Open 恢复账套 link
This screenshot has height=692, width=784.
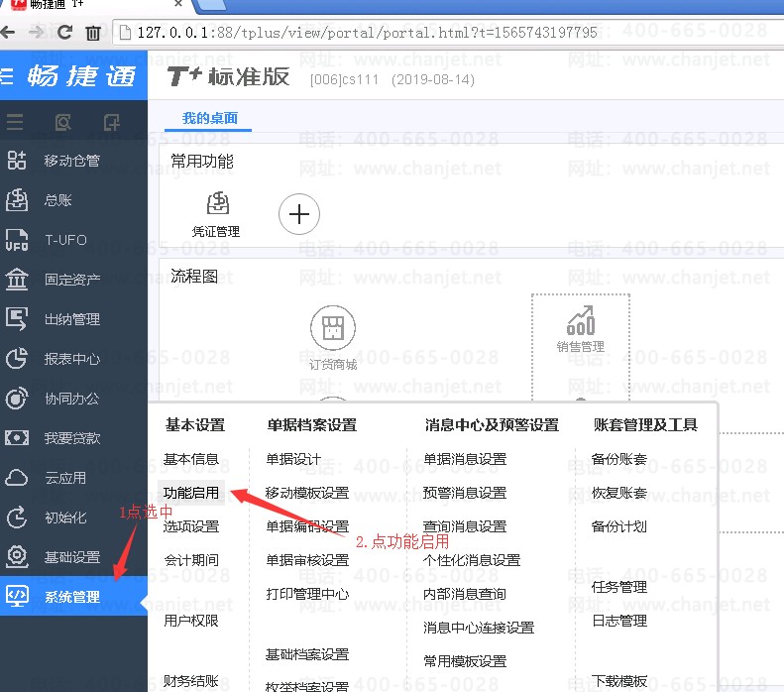point(619,493)
